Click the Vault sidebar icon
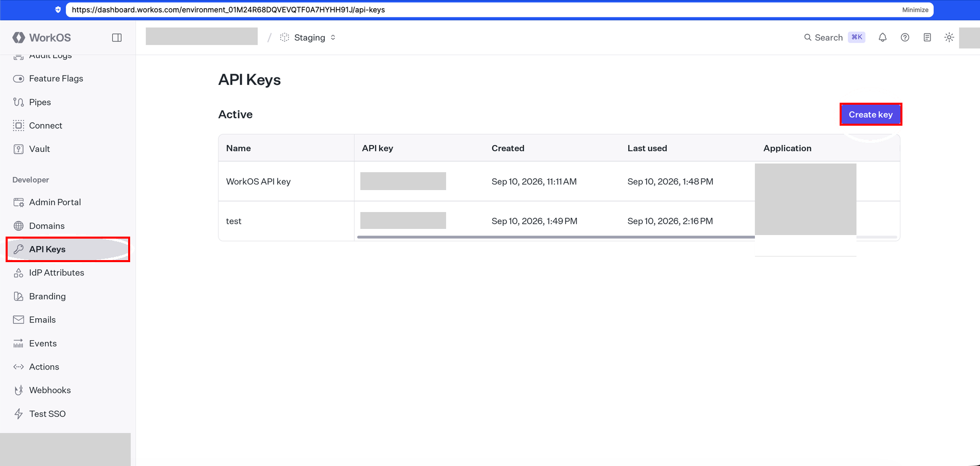 point(18,149)
